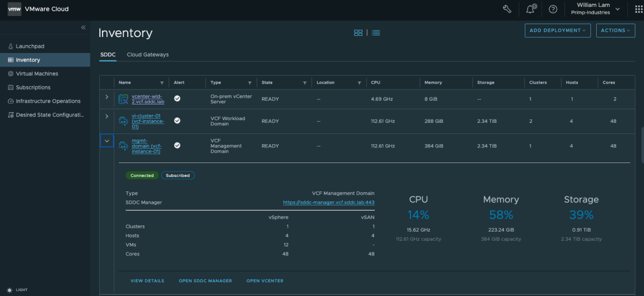Click the Memory 58% usage value

click(x=501, y=215)
